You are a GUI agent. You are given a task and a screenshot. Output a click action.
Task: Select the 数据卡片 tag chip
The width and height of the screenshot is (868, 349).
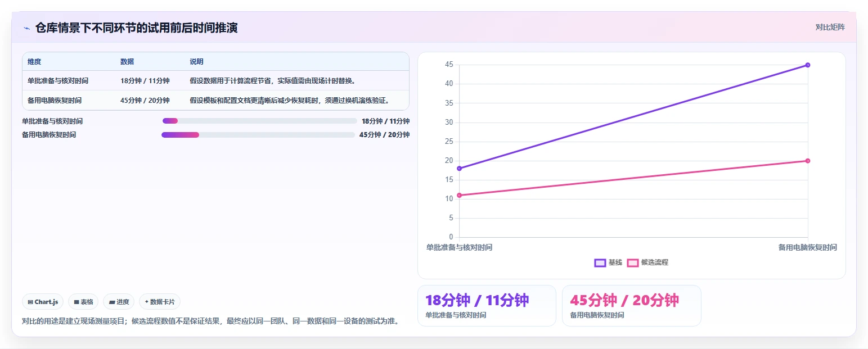[160, 302]
